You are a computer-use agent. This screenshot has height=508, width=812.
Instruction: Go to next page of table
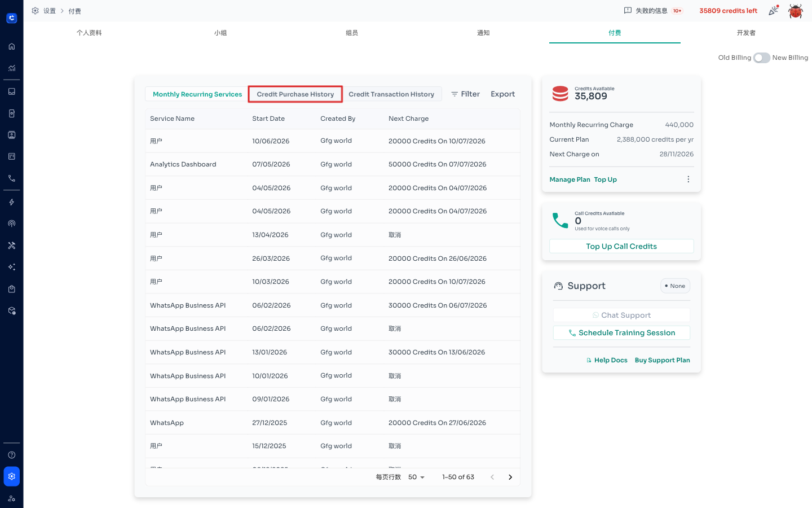point(510,477)
